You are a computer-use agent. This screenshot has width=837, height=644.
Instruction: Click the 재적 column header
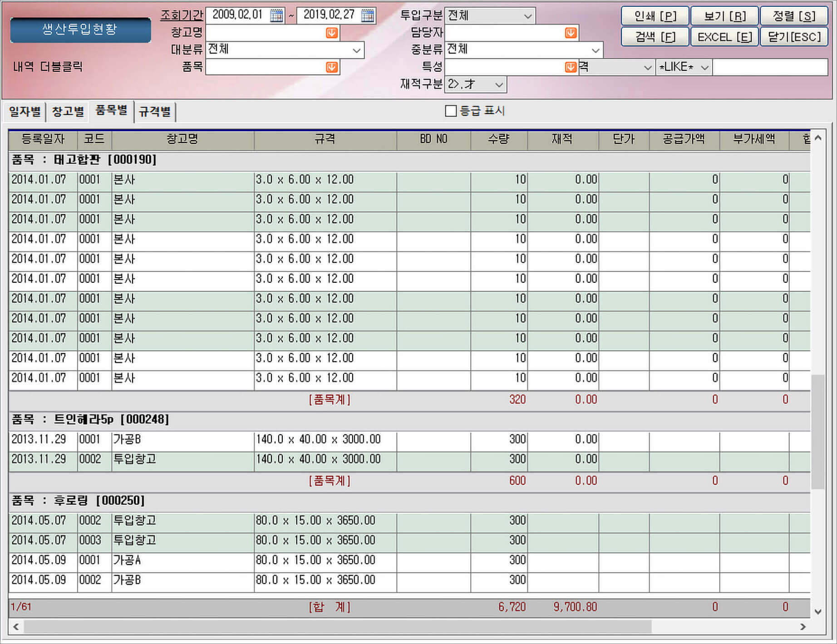pos(563,139)
